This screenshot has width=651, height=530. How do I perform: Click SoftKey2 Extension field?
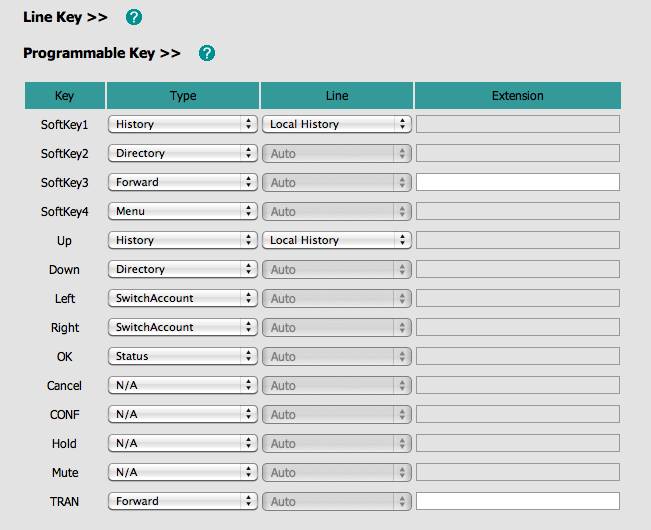(x=518, y=153)
